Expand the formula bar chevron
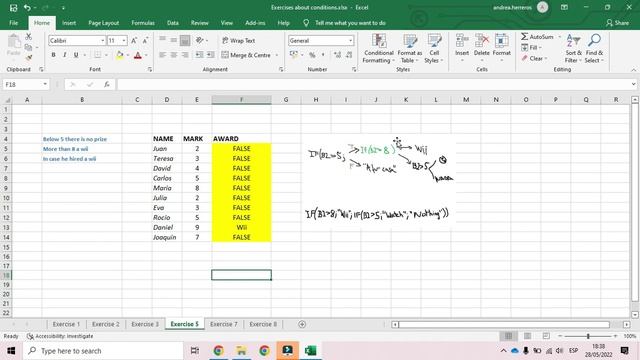Screen dimensions: 640x360 633,84
